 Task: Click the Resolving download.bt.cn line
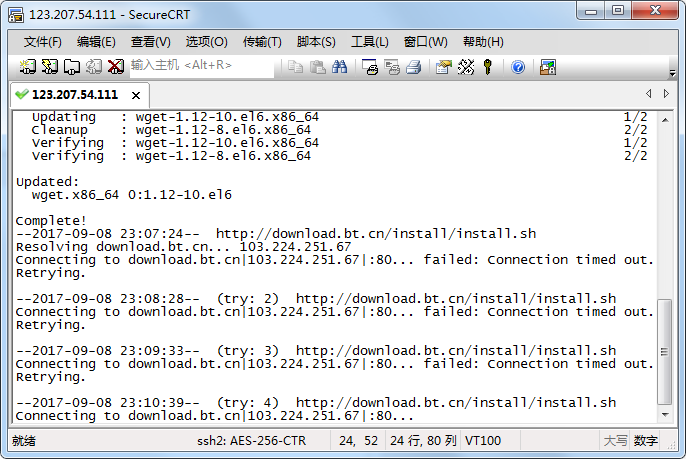click(183, 247)
